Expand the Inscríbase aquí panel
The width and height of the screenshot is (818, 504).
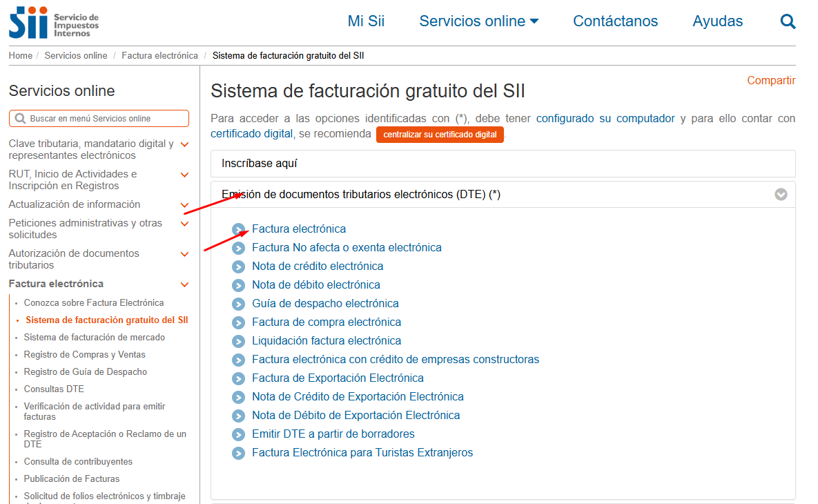coord(503,164)
